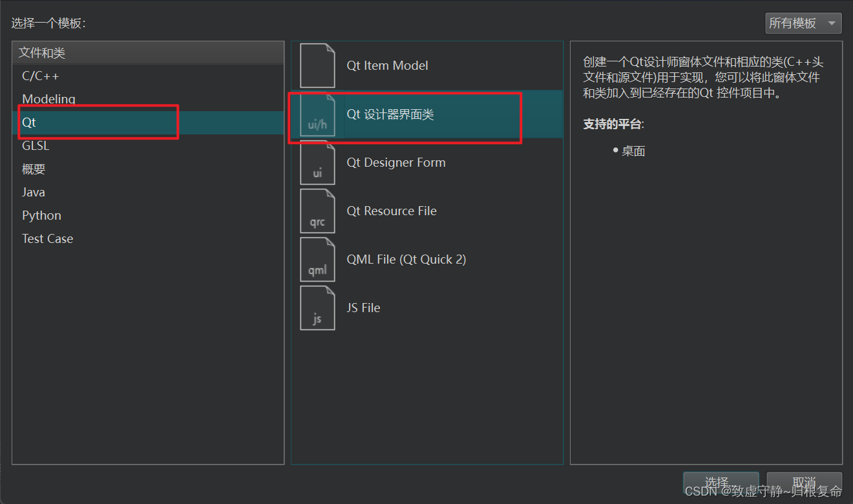The height and width of the screenshot is (504, 853).
Task: Select the qml file icon
Action: coord(317,259)
